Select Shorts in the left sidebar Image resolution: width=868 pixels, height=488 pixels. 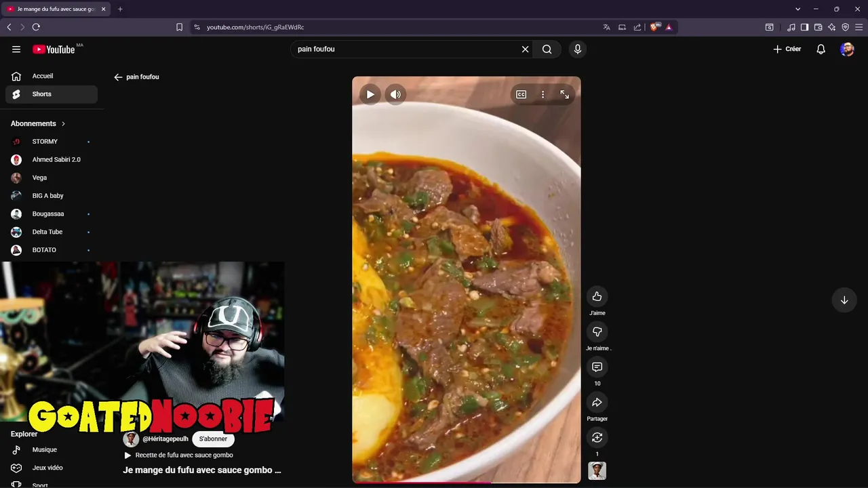pos(52,94)
